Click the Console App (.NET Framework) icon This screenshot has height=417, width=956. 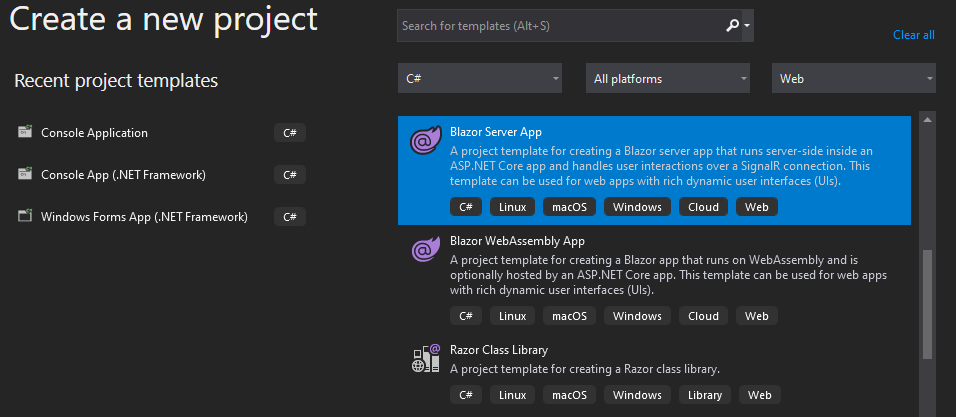[25, 175]
